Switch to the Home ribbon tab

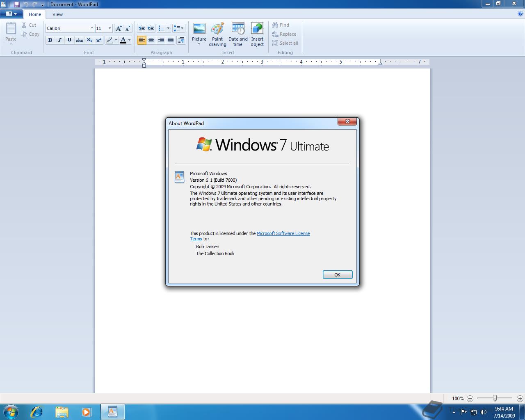pyautogui.click(x=35, y=14)
